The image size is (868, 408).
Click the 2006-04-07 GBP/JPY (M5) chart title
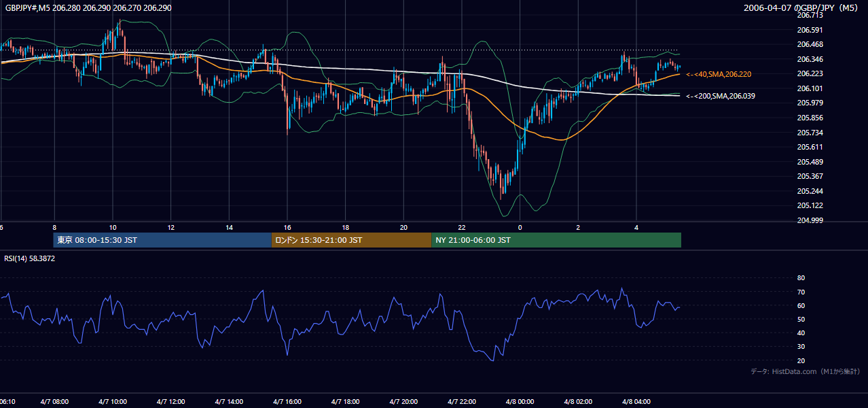pos(801,8)
